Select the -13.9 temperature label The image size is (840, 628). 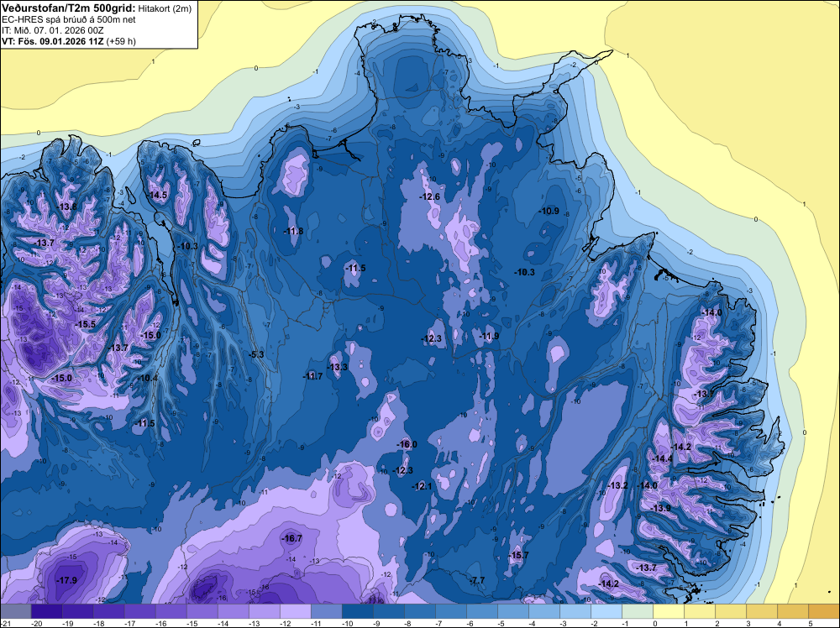click(660, 508)
